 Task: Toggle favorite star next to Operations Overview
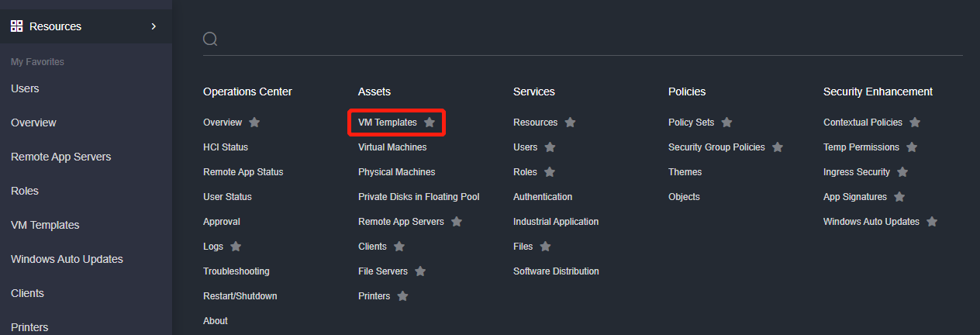(254, 123)
